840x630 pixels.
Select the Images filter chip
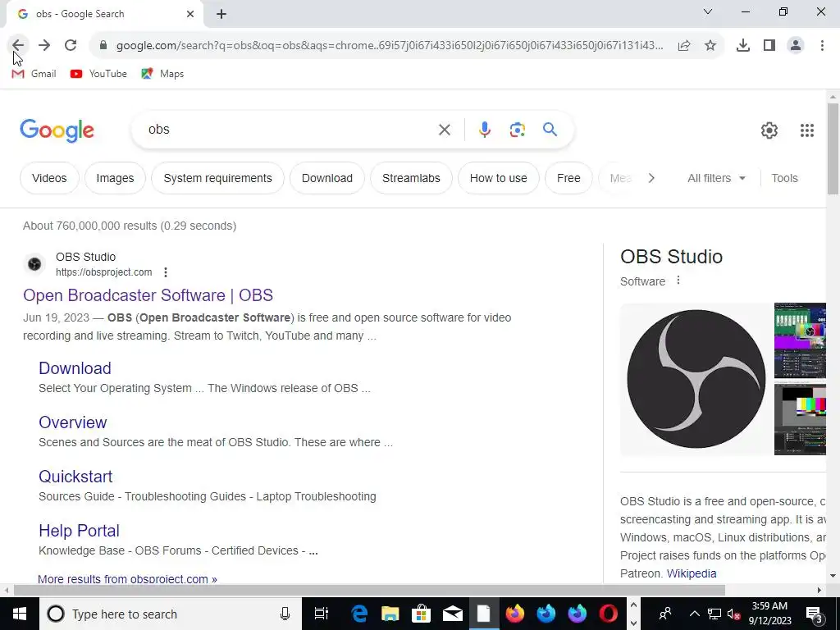click(115, 178)
